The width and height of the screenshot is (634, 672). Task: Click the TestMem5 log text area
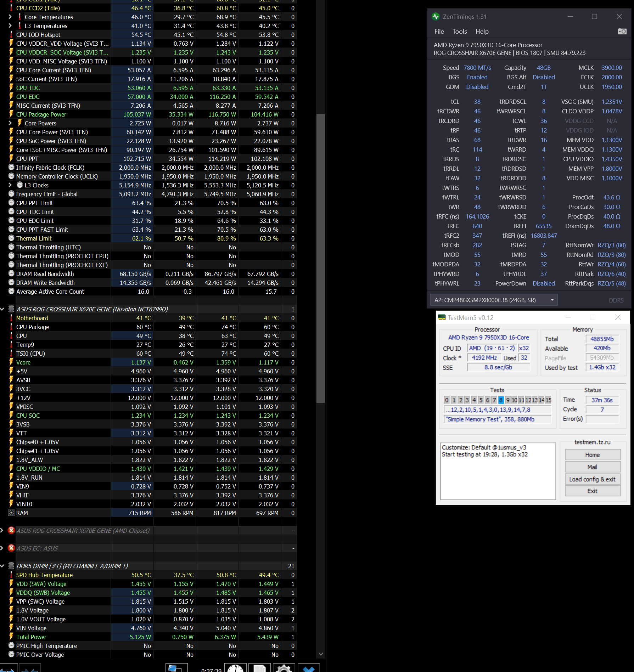tap(498, 471)
